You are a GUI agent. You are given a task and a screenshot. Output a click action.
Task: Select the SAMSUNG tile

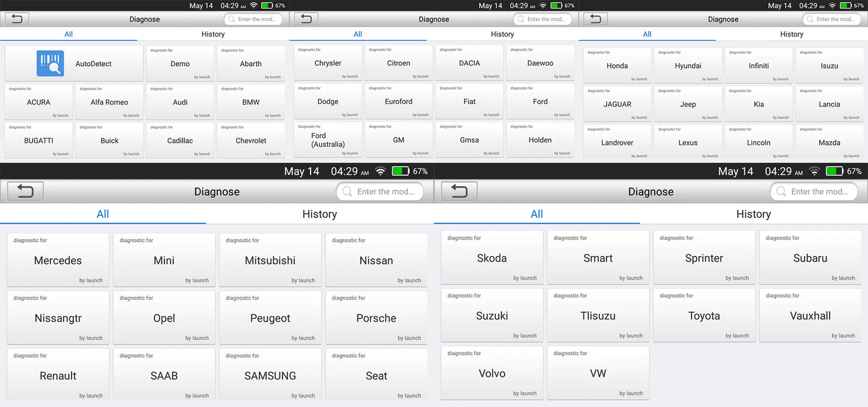270,376
